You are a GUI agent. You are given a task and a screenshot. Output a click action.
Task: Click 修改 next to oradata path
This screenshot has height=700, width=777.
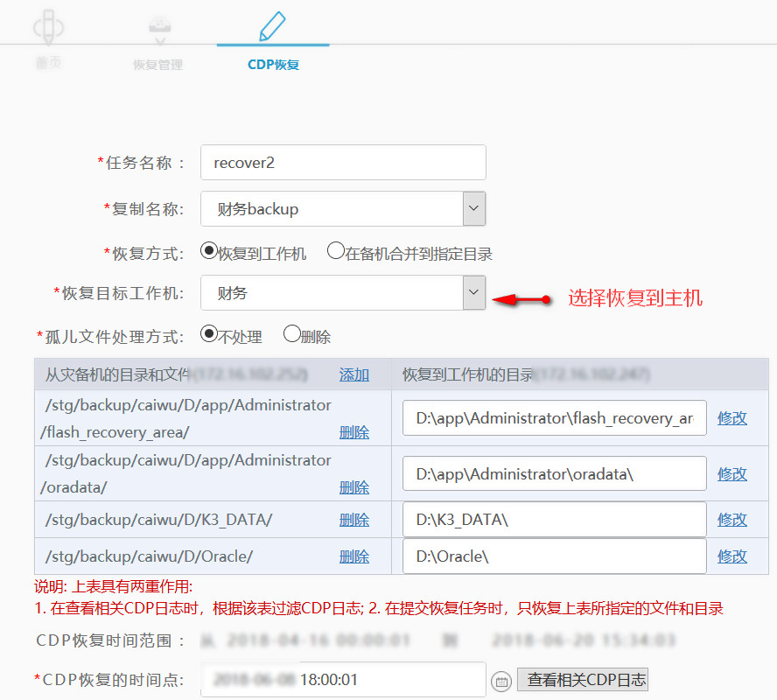732,473
